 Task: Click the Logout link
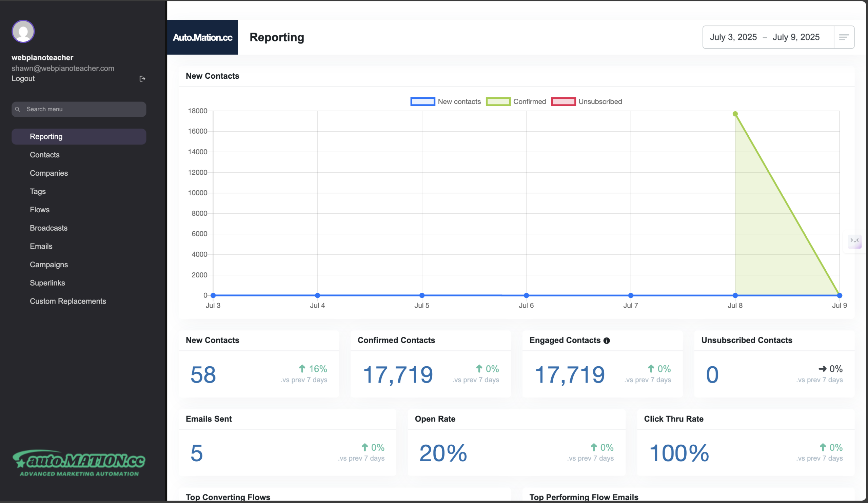(23, 79)
